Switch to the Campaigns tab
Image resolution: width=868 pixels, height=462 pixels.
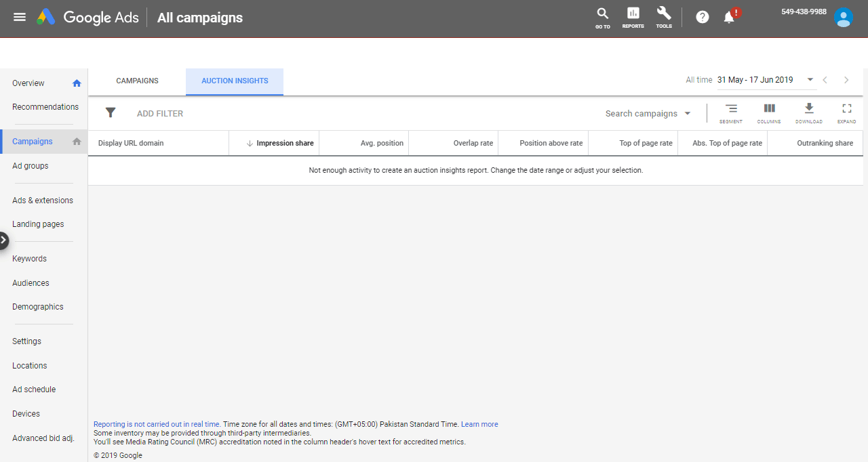coord(137,81)
